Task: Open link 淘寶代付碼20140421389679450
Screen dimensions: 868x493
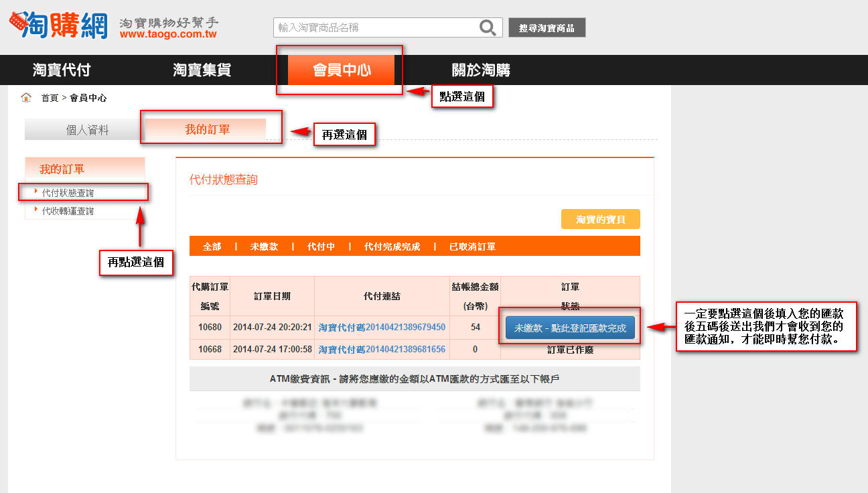Action: (382, 328)
